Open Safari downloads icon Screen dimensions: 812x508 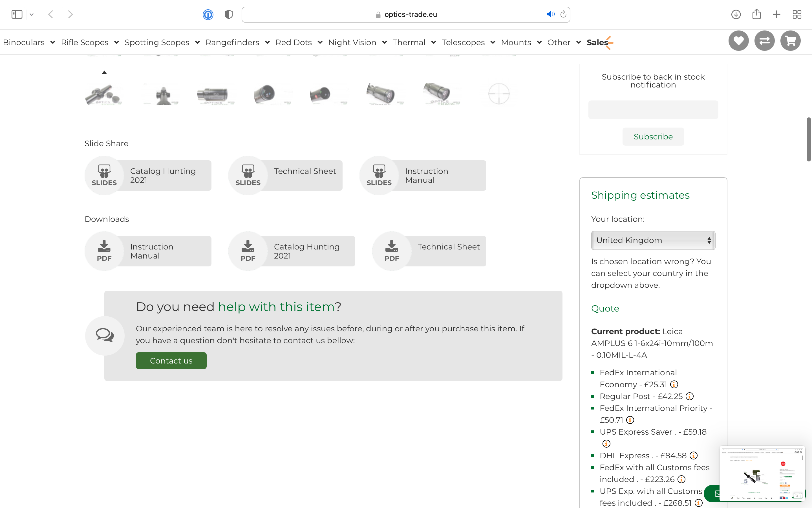coord(736,14)
